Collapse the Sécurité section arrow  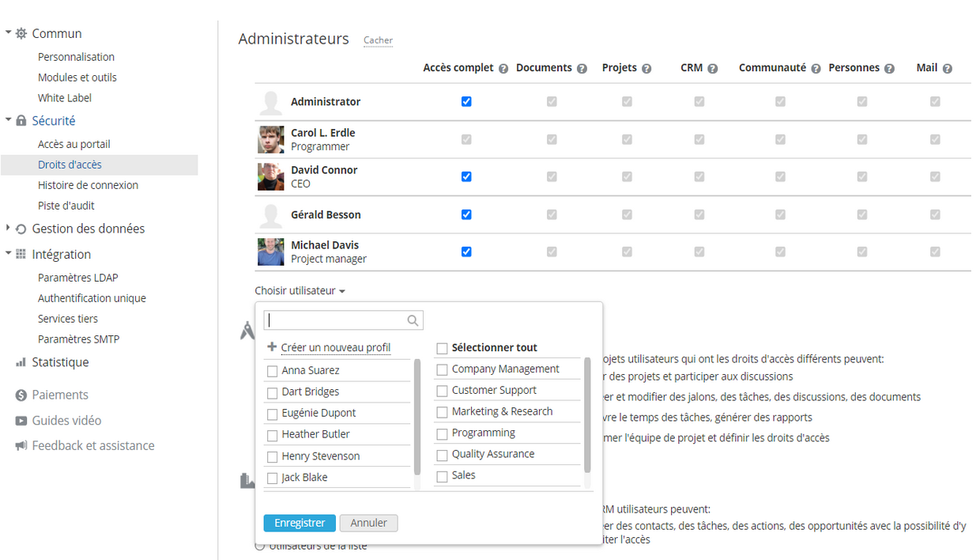point(9,120)
